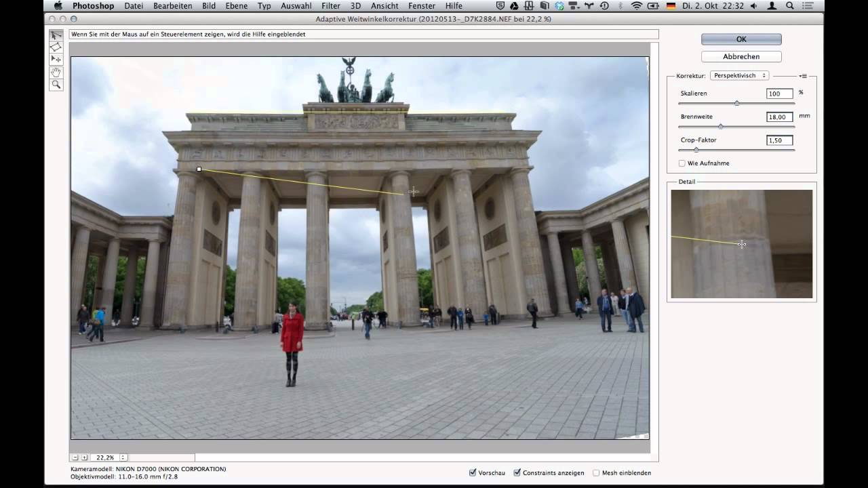Screen dimensions: 868x488
Task: Click the date and time Di. 2. Okt
Action: [713, 5]
